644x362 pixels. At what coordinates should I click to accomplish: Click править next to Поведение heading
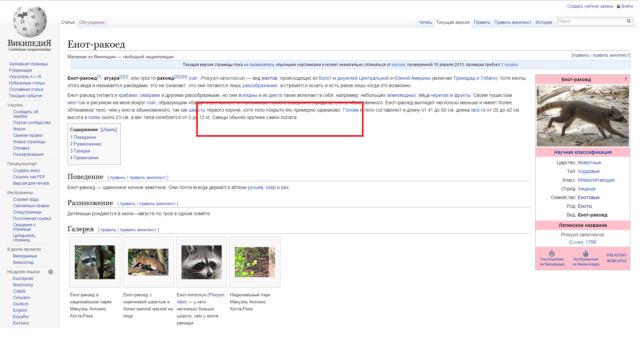click(x=117, y=177)
